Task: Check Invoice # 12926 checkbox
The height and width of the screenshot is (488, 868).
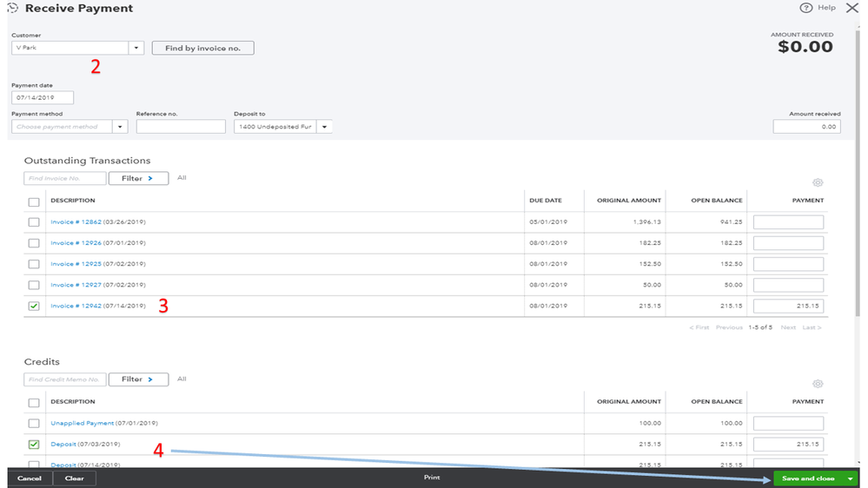Action: click(x=34, y=243)
